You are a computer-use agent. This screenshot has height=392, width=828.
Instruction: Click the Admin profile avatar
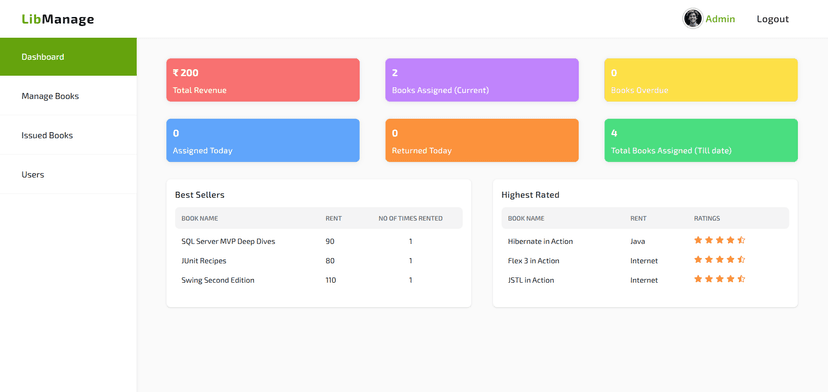(x=693, y=18)
